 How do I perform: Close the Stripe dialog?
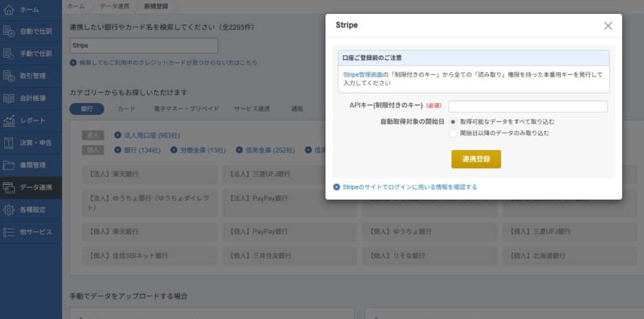[608, 26]
